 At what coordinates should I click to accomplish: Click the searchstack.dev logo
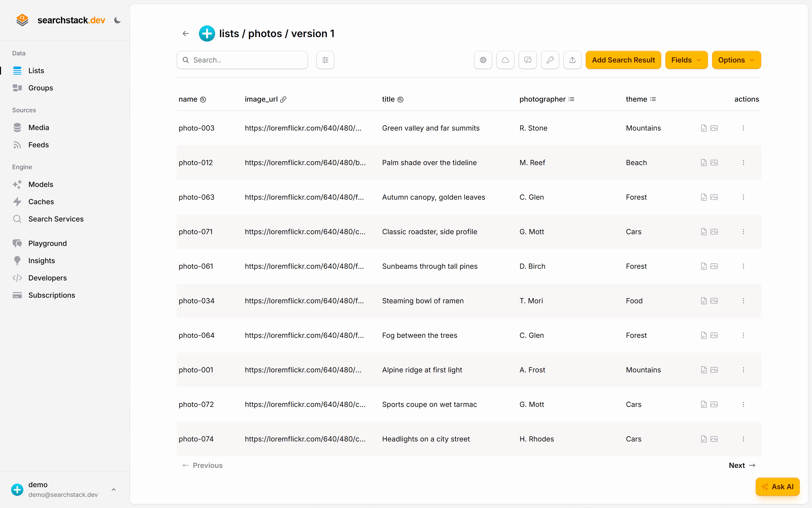[61, 20]
